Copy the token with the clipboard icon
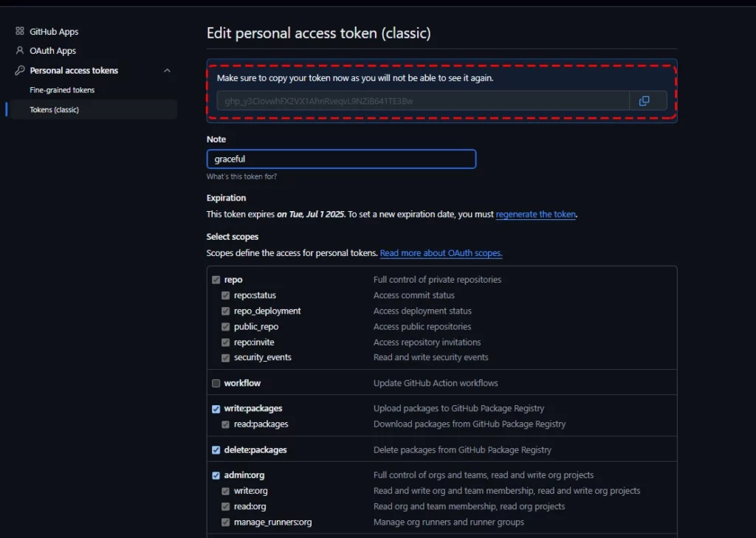The height and width of the screenshot is (538, 756). [644, 101]
